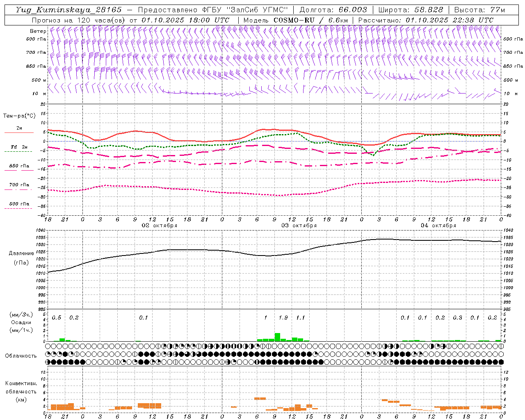This screenshot has width=525, height=420.
Task: Click the forecast start time 01.10.2025 18:00 UTC
Action: tap(185, 20)
